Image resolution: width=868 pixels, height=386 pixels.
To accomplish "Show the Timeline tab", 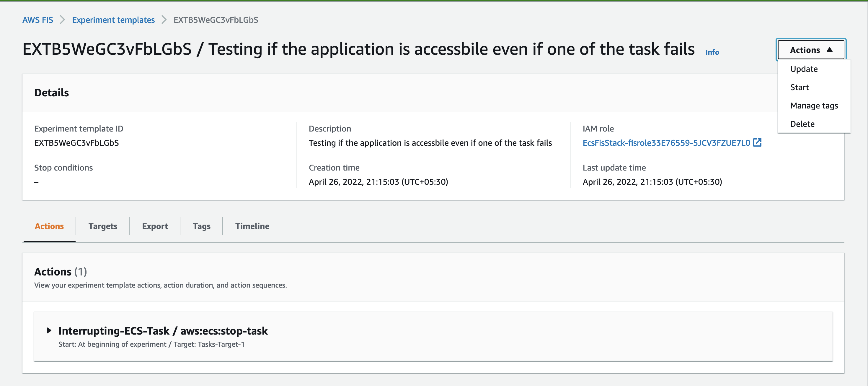I will (x=252, y=226).
